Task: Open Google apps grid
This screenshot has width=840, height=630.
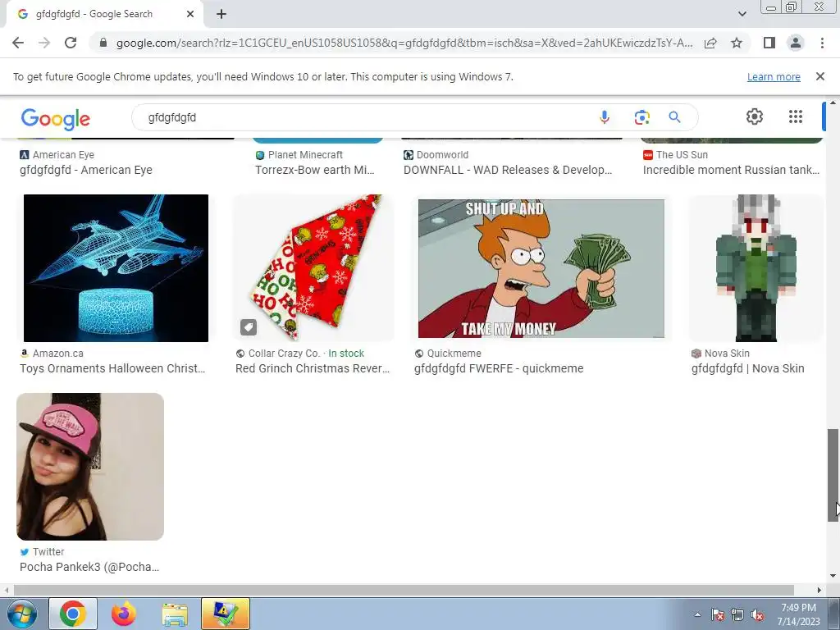Action: 796,116
